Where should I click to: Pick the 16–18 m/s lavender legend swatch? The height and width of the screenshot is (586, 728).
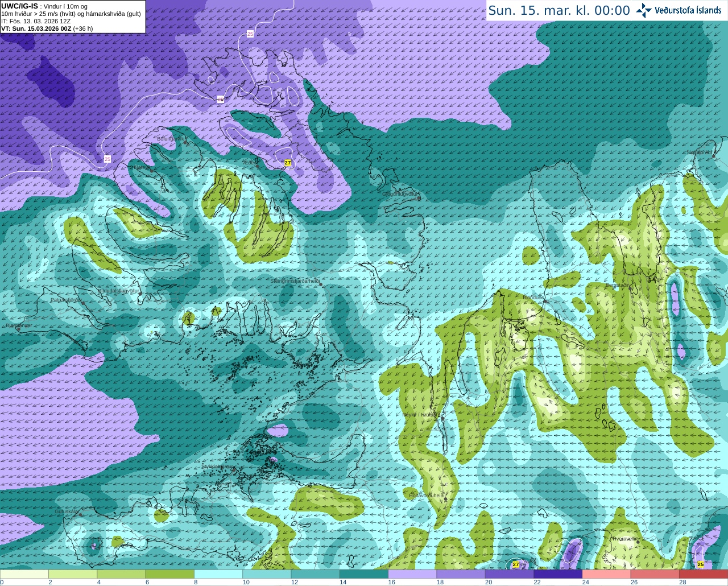click(412, 574)
